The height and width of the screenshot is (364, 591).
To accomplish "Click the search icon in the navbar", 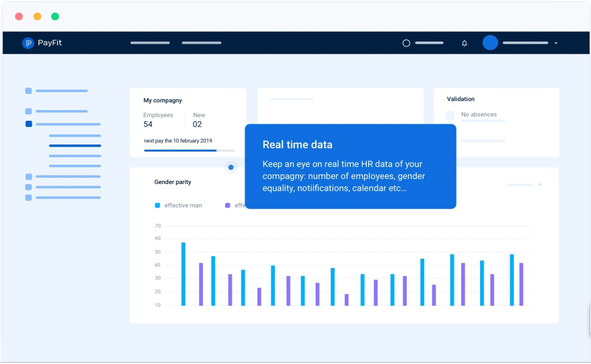I will tap(406, 43).
